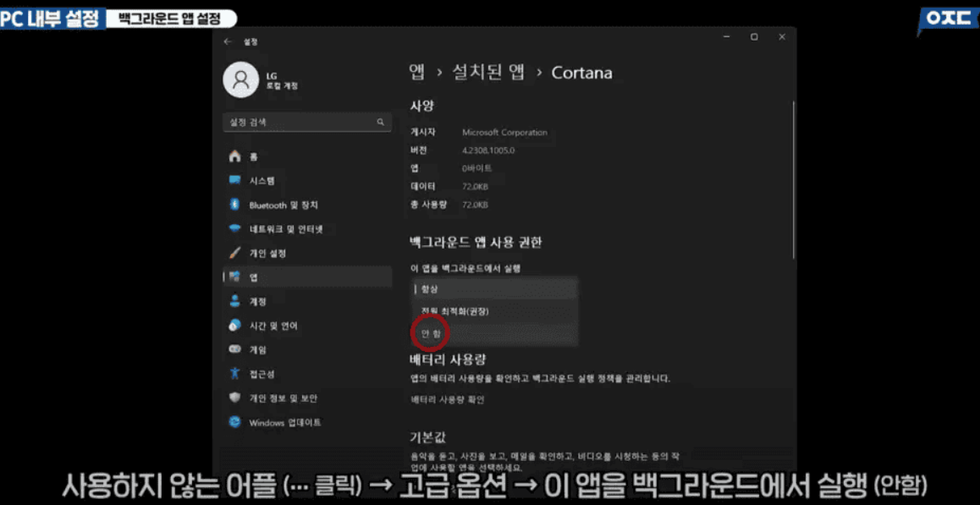
Task: Click the Bluetooth 및 장치 icon
Action: [x=235, y=205]
